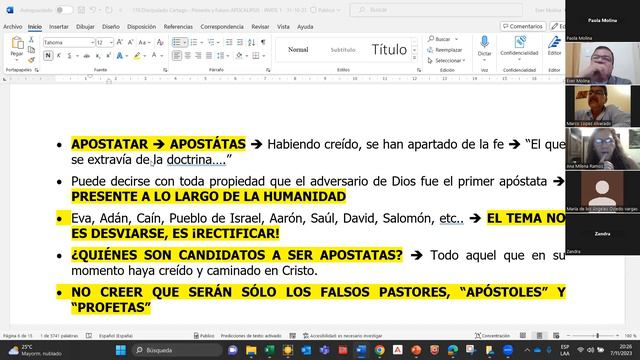Click the Increase Font Size icon
Screen dimensions: 640x360
(120, 42)
